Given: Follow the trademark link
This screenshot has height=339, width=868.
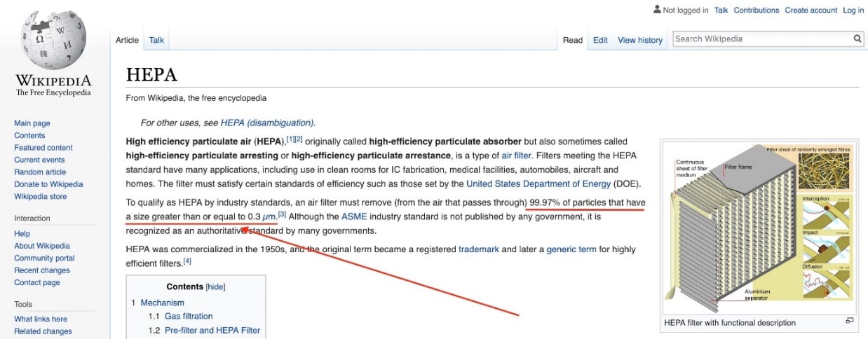Looking at the screenshot, I should [479, 249].
